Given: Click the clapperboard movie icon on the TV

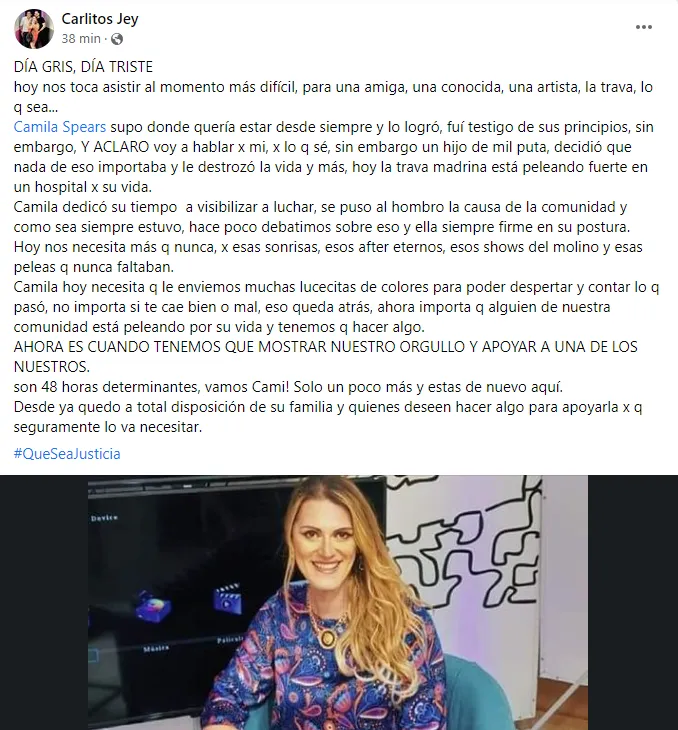Looking at the screenshot, I should coord(228,599).
